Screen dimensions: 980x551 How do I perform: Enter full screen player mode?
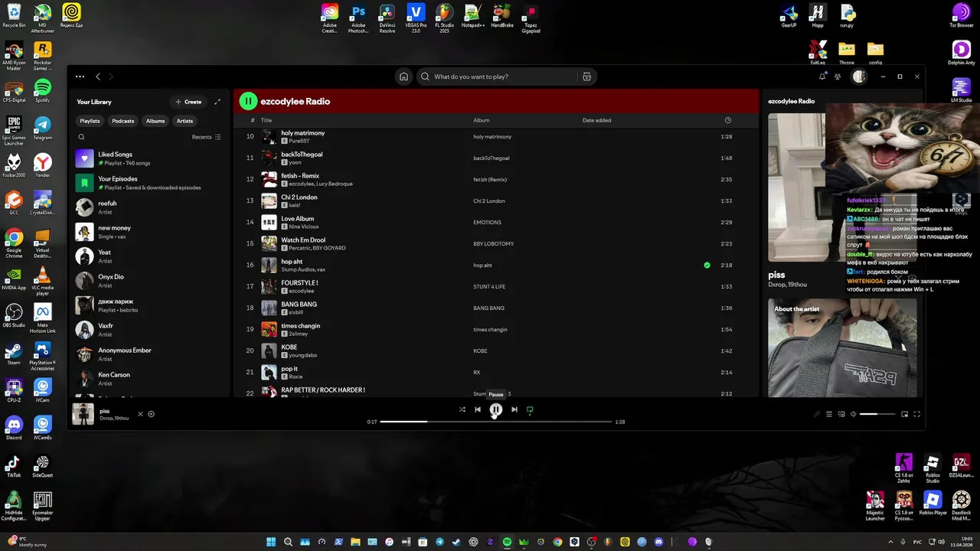click(916, 414)
